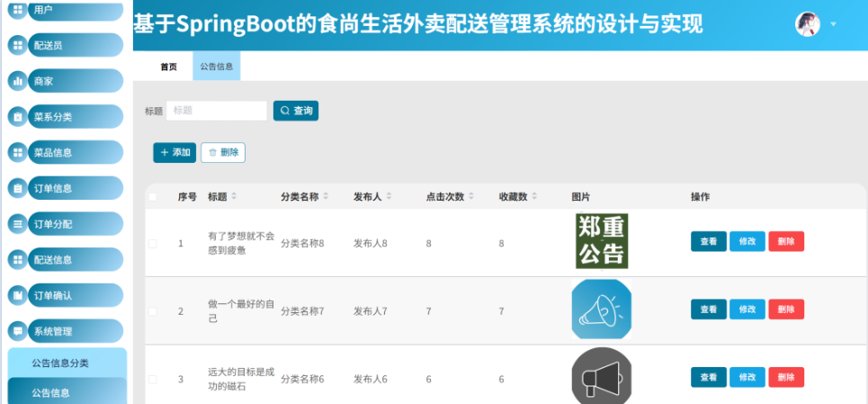
Task: Click 修改 for row 有了梦想就不会感到疲惫
Action: 747,241
